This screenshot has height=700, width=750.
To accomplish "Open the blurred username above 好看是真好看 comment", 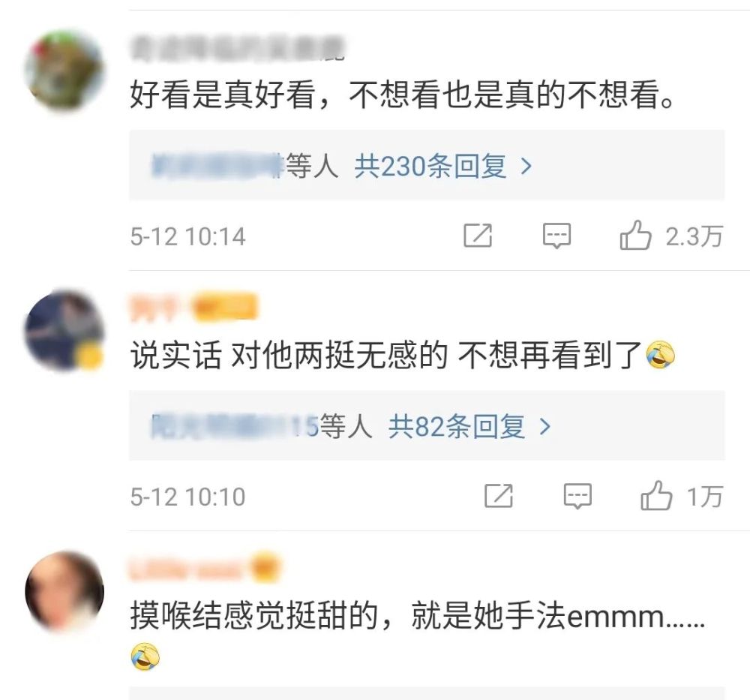I will [238, 49].
